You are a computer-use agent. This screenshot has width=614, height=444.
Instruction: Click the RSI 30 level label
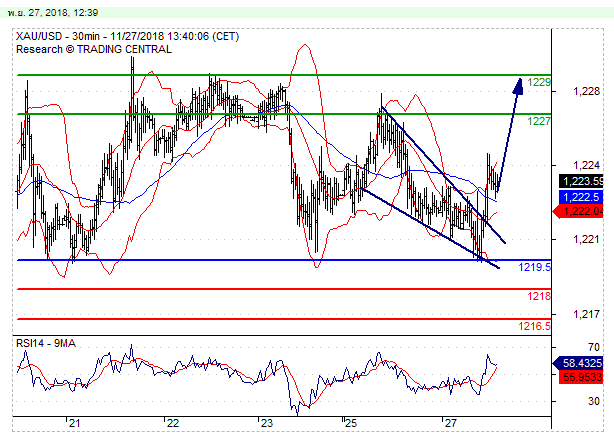[594, 401]
